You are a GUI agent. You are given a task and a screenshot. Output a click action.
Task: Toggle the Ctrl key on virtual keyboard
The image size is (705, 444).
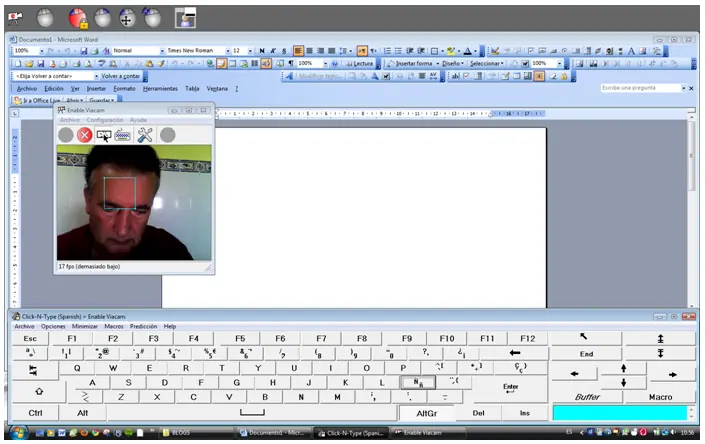35,413
